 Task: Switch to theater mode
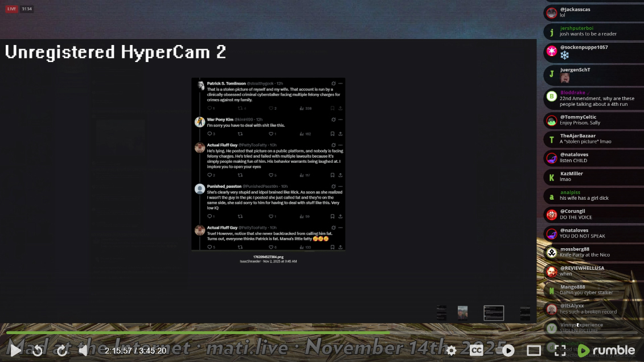click(x=534, y=350)
